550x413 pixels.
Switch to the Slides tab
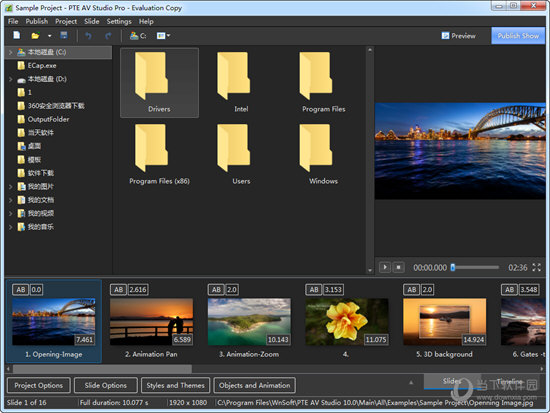[x=452, y=381]
